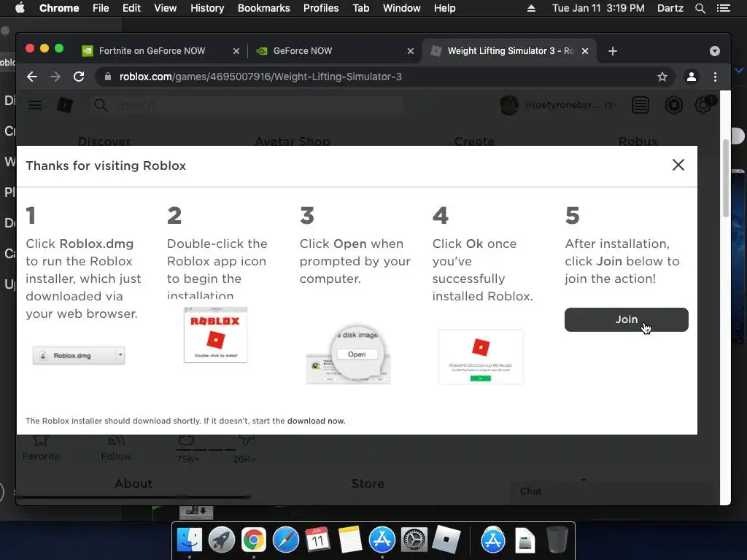747x560 pixels.
Task: Open the Edit menu
Action: point(131,8)
